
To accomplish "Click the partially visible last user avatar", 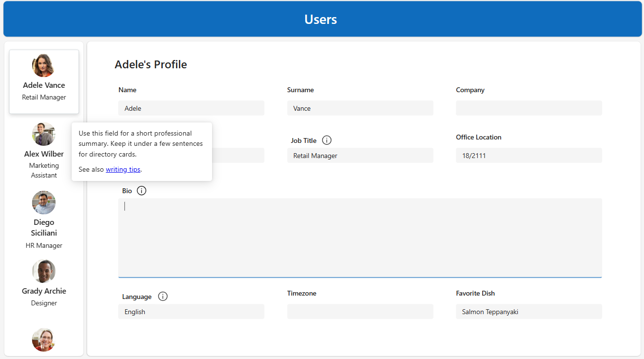I will [44, 340].
